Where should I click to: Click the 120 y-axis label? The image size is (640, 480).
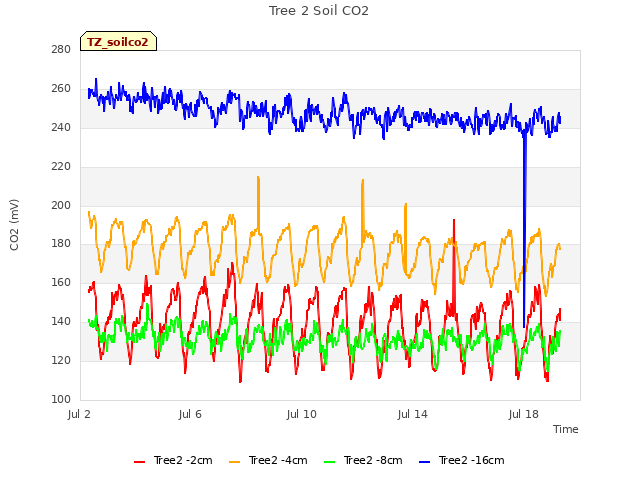click(61, 360)
